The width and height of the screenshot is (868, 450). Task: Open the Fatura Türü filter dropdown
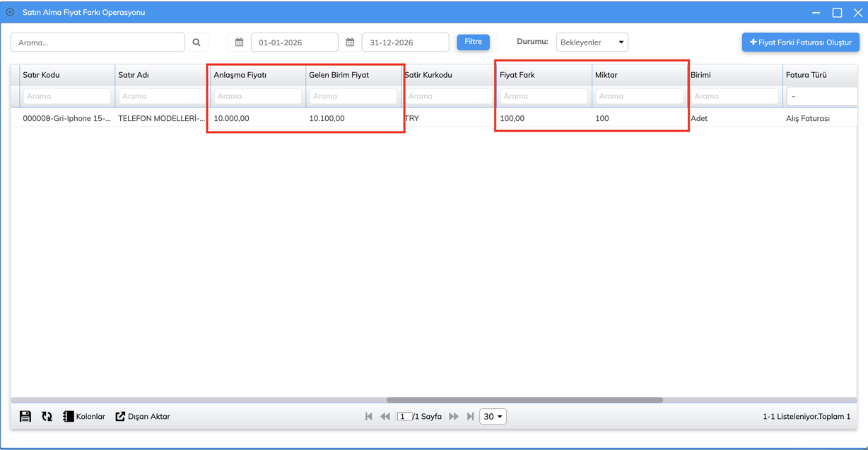pos(821,96)
